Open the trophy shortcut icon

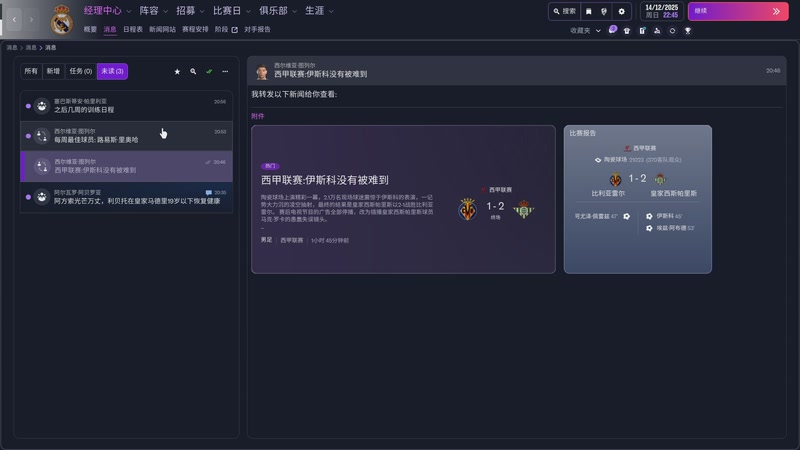[x=688, y=31]
